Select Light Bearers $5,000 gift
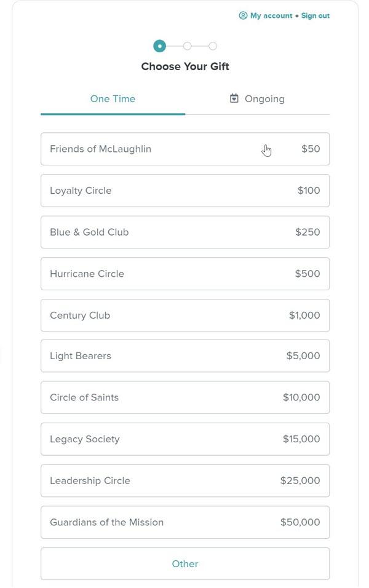Screen dimensions: 369x588 tap(184, 356)
